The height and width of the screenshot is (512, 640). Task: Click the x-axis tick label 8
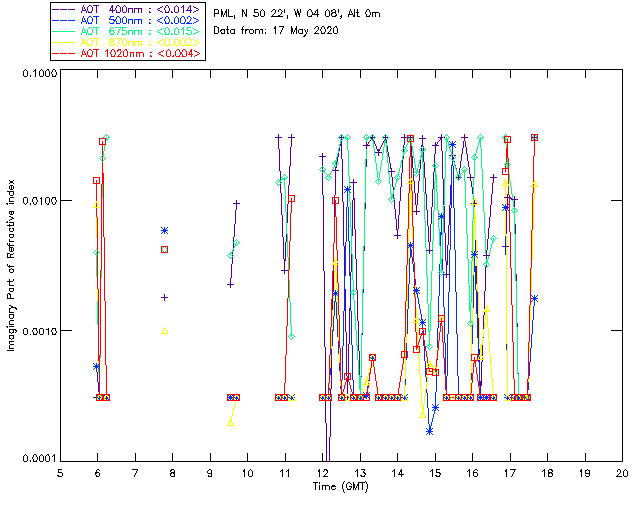pyautogui.click(x=173, y=473)
